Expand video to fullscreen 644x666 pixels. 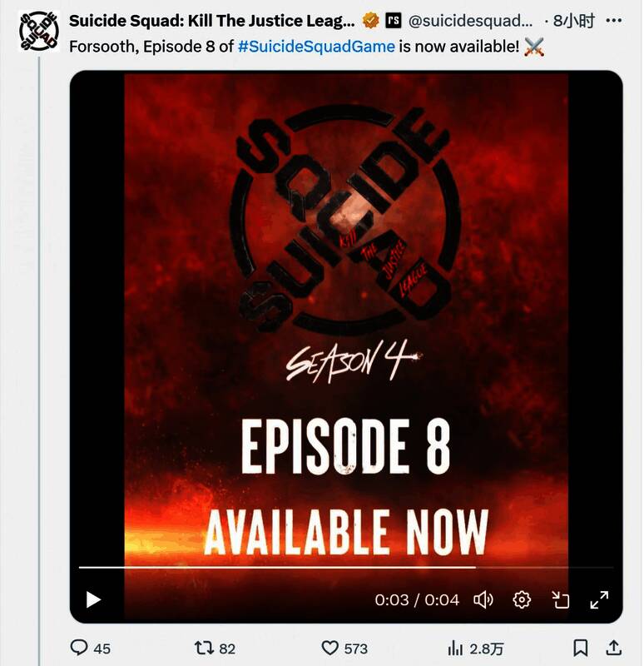pos(599,599)
